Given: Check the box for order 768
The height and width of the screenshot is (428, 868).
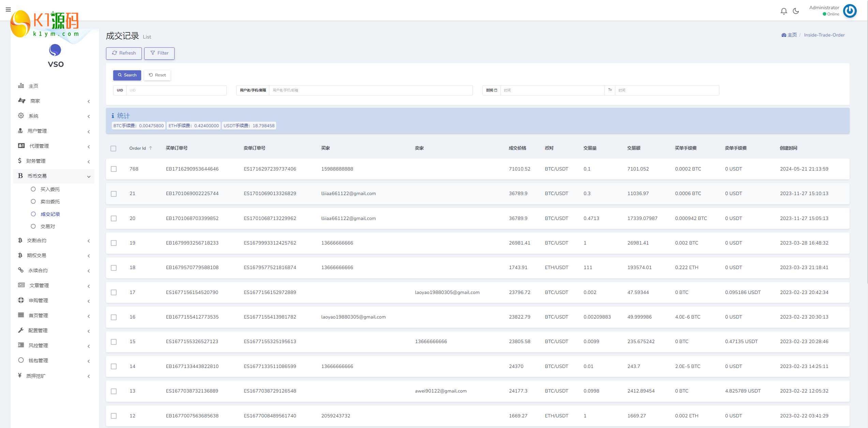Looking at the screenshot, I should tap(114, 169).
